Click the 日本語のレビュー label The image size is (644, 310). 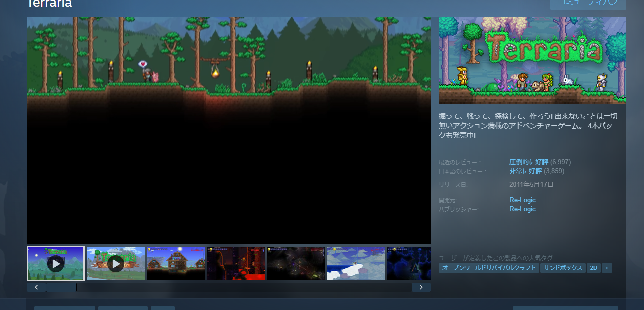point(463,171)
